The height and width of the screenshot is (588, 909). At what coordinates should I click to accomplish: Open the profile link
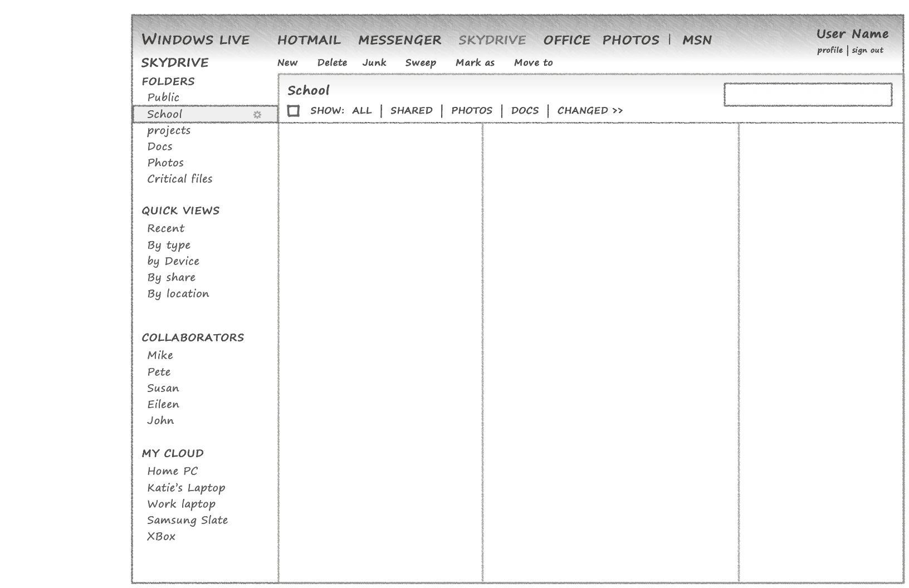tap(830, 50)
